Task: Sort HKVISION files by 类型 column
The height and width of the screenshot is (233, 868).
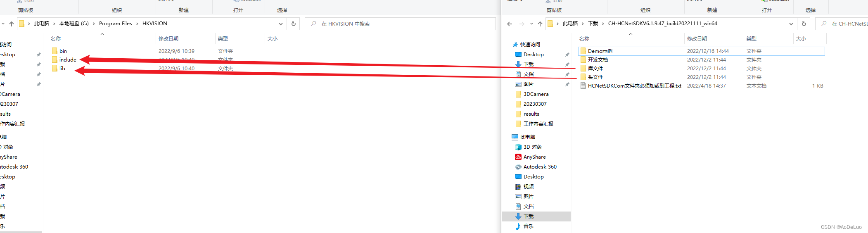Action: [x=223, y=38]
